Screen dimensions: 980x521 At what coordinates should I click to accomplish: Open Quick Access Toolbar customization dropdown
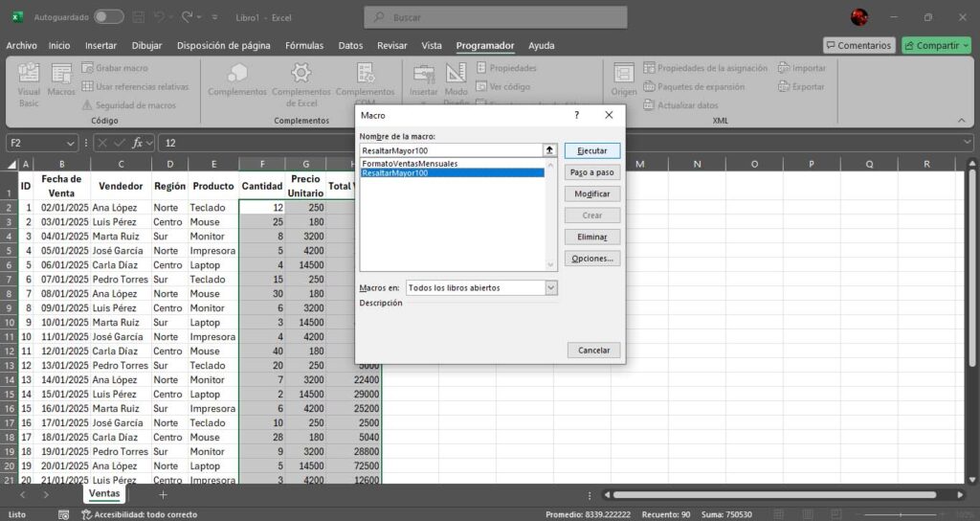[214, 17]
